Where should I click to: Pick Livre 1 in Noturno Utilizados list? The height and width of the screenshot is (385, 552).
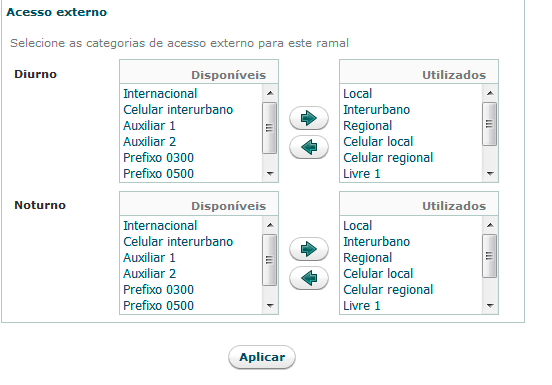(412, 305)
